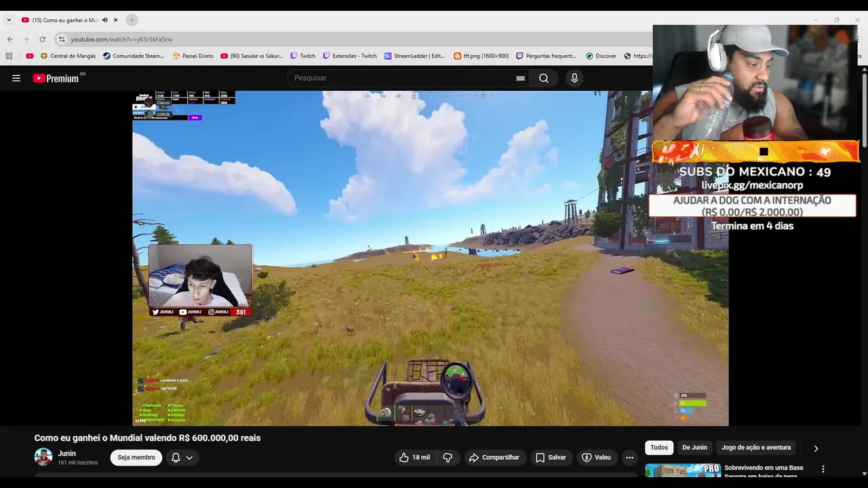
Task: Select the De Junin filter chip
Action: point(694,447)
